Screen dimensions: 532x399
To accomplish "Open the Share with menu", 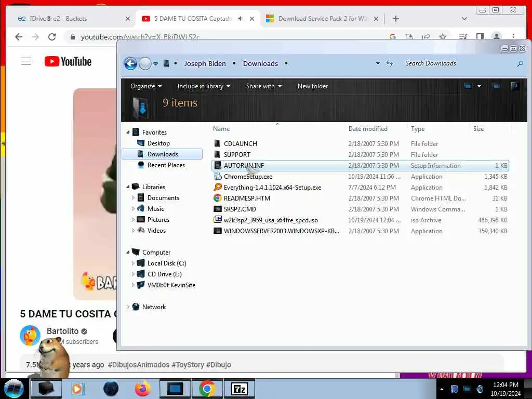I will (263, 86).
